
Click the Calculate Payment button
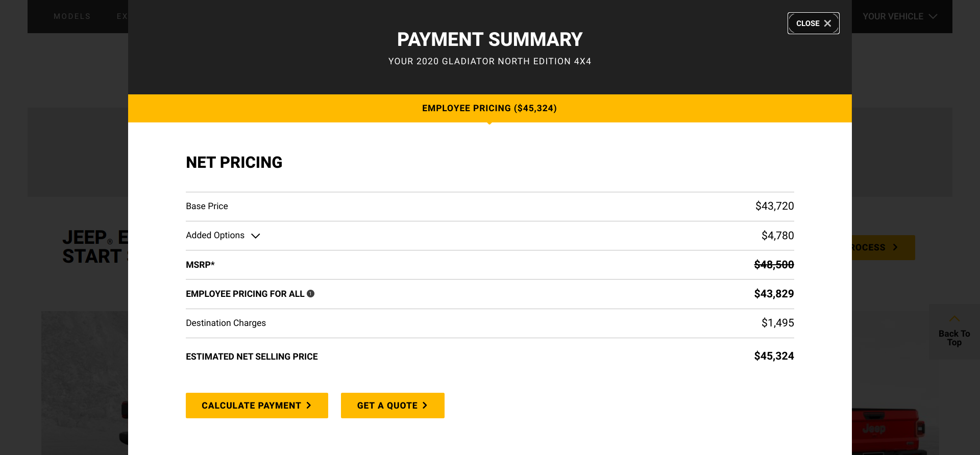pyautogui.click(x=257, y=406)
